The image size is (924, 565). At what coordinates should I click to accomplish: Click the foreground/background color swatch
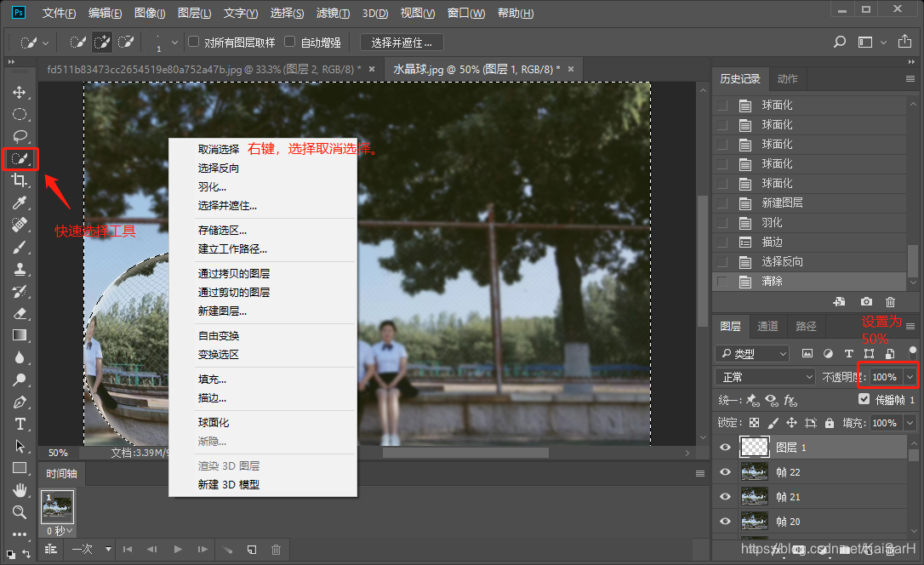point(10,555)
